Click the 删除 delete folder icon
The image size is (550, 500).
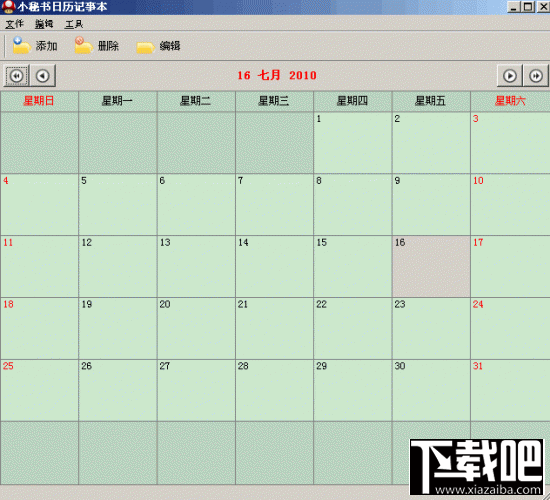click(83, 46)
